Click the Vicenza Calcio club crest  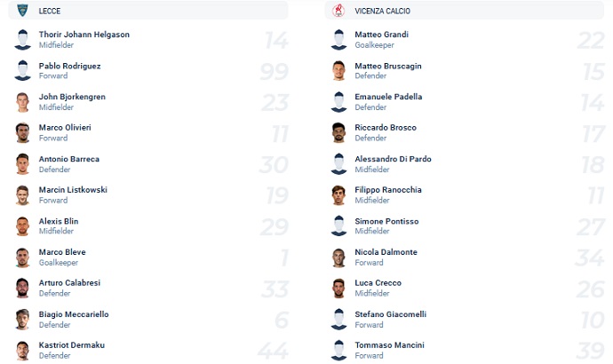(338, 11)
